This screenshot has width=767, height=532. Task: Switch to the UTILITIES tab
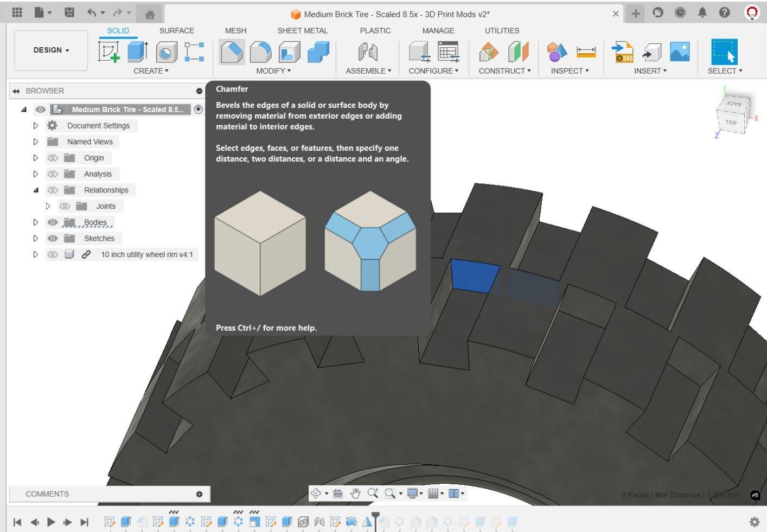(502, 31)
